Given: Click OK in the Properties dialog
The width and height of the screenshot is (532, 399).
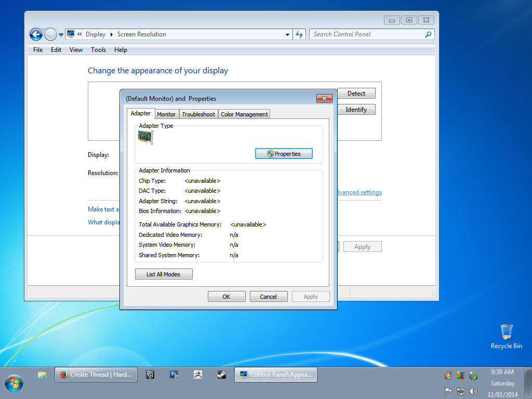Looking at the screenshot, I should (227, 297).
